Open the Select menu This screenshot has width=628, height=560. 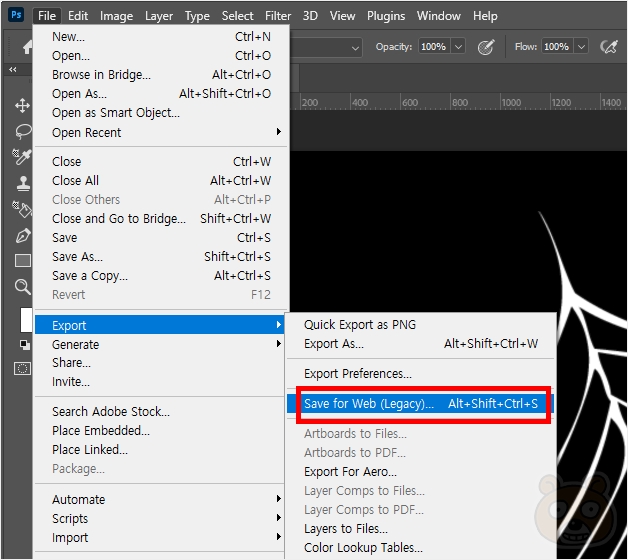tap(238, 16)
